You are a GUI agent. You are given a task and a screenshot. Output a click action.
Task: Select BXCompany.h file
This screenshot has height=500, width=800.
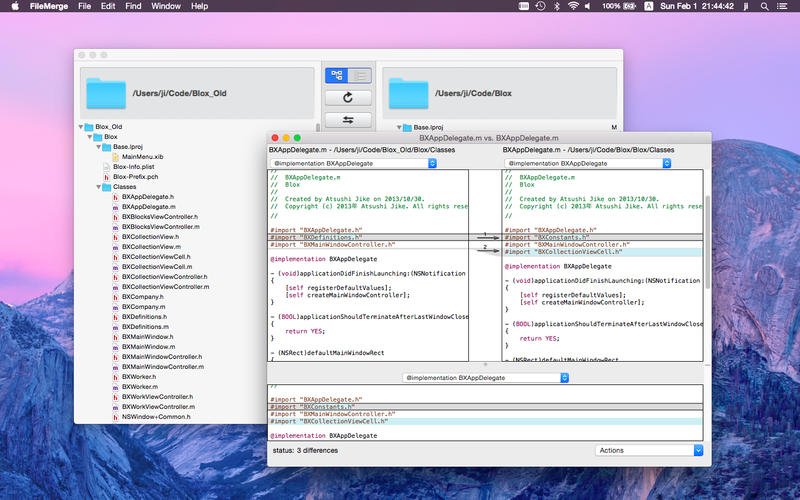point(142,296)
